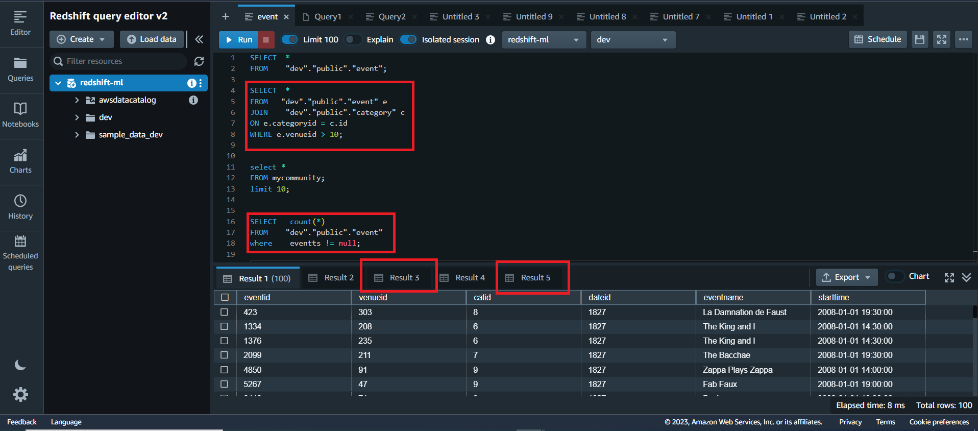
Task: Open settings gear in sidebar
Action: pyautogui.click(x=20, y=394)
